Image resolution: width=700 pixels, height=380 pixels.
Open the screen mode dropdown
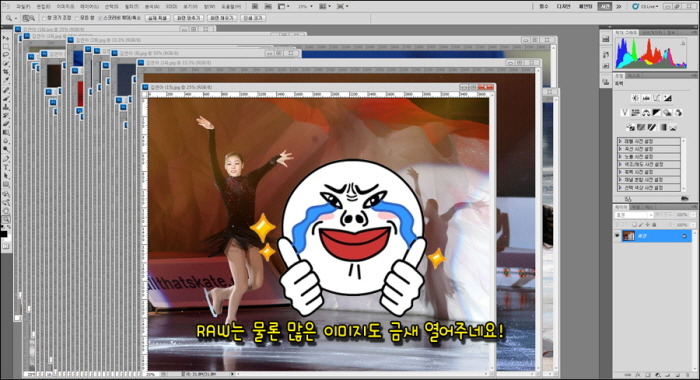pyautogui.click(x=342, y=6)
